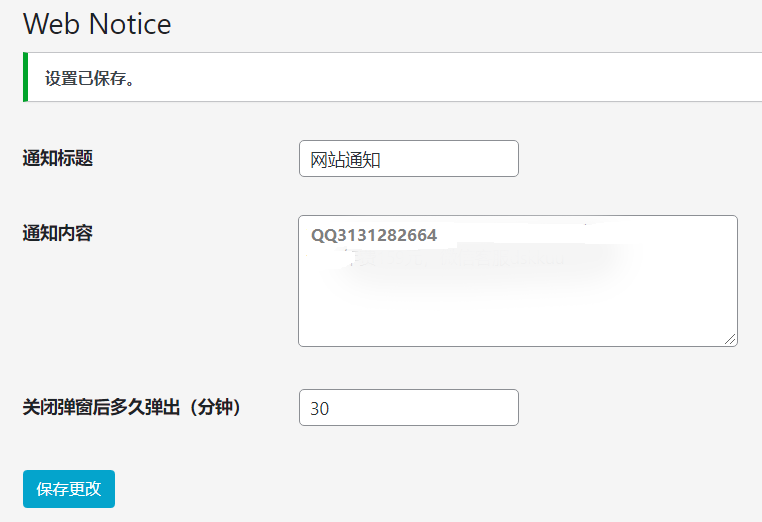Place cursor after 网站通知 text
The width and height of the screenshot is (762, 522).
pos(382,159)
